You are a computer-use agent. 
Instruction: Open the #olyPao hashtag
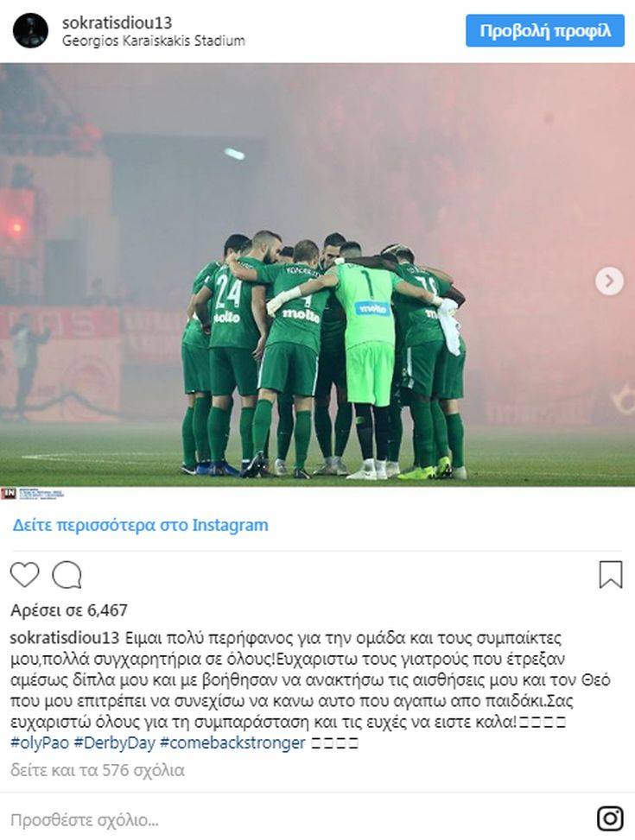pos(40,743)
